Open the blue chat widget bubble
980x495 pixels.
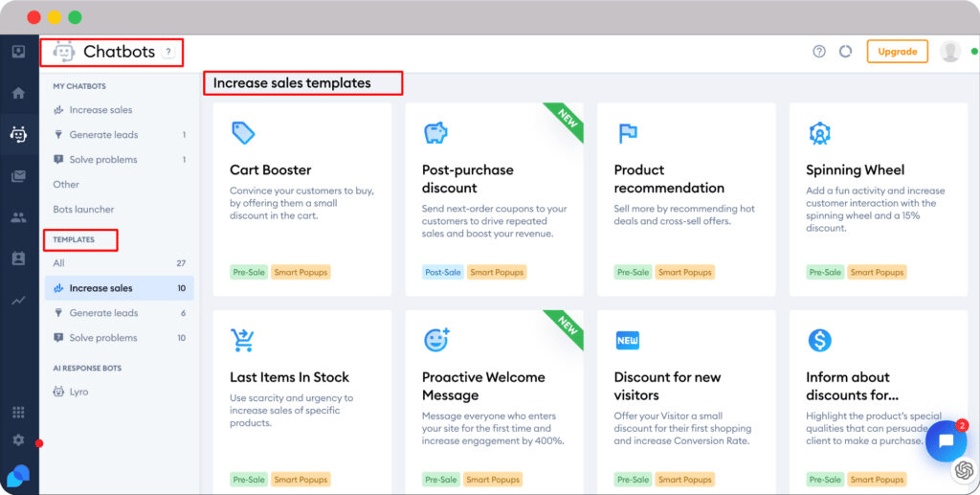(946, 441)
